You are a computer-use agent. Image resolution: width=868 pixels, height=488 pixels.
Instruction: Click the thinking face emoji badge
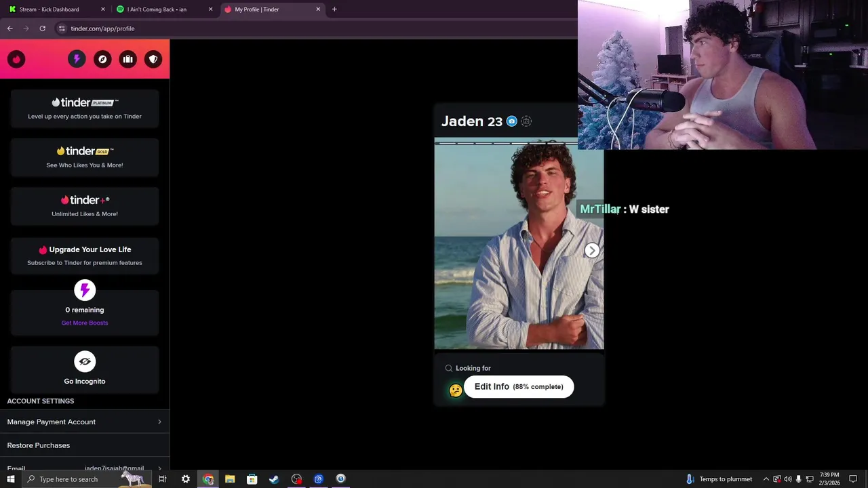[x=456, y=390]
